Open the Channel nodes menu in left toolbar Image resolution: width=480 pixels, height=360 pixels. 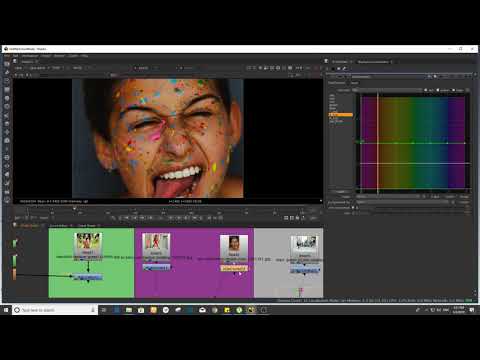(7, 89)
